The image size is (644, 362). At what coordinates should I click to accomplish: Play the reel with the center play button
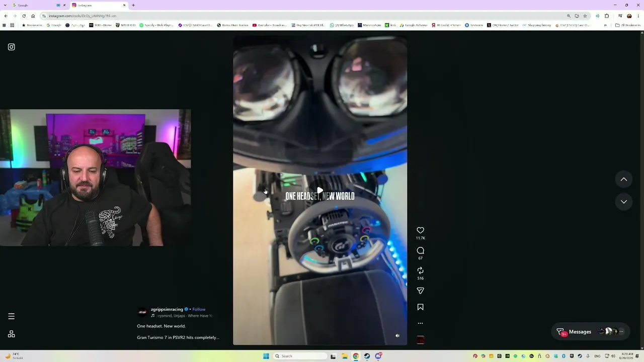pos(320,191)
